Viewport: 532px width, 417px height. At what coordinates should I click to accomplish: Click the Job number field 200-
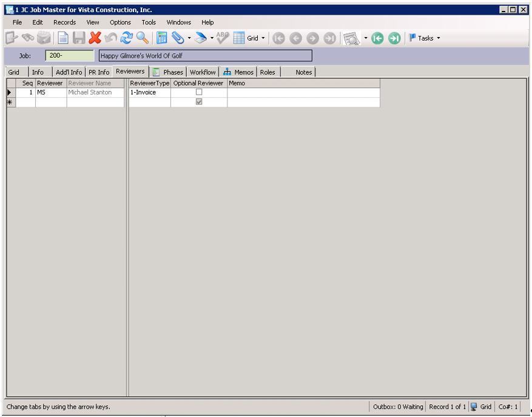70,56
